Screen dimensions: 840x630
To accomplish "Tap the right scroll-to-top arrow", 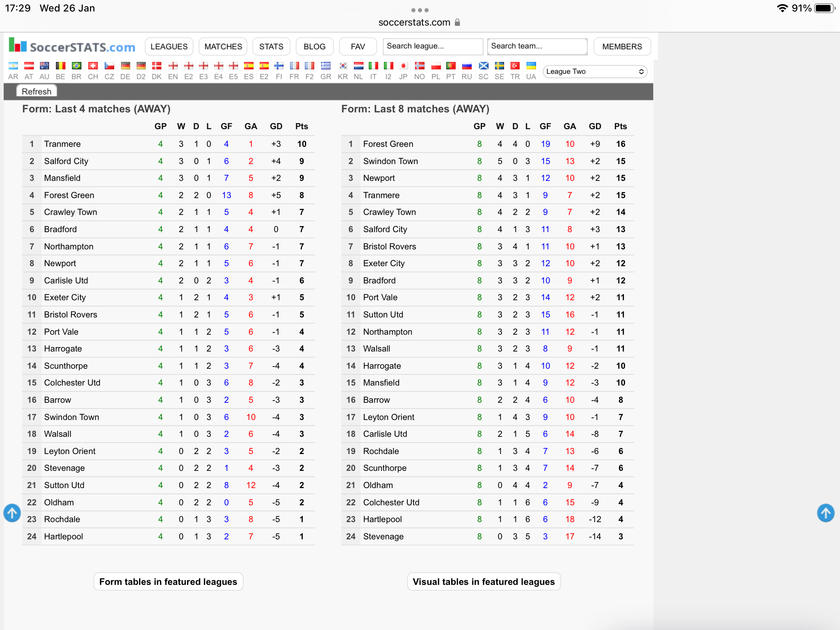I will click(826, 513).
